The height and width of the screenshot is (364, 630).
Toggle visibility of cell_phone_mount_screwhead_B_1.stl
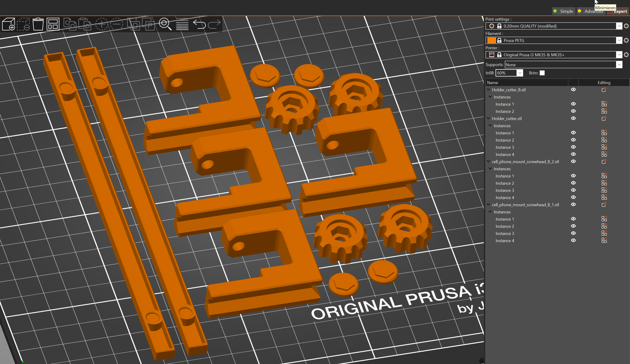point(573,204)
